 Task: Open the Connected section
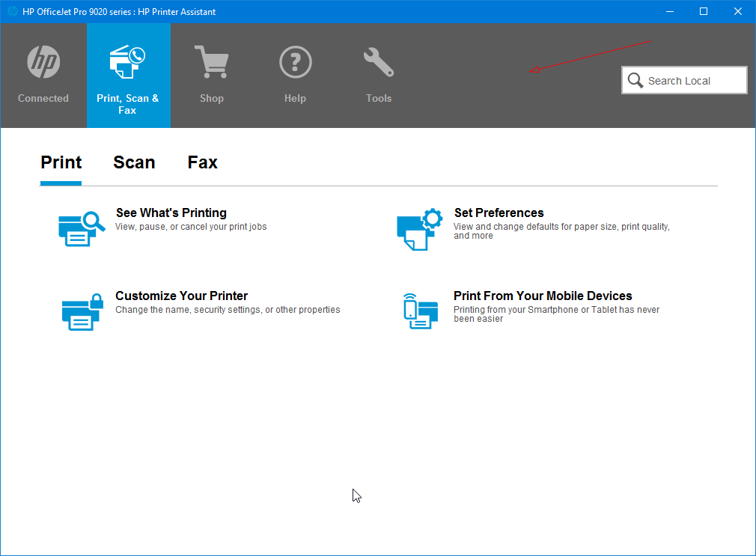coord(43,75)
